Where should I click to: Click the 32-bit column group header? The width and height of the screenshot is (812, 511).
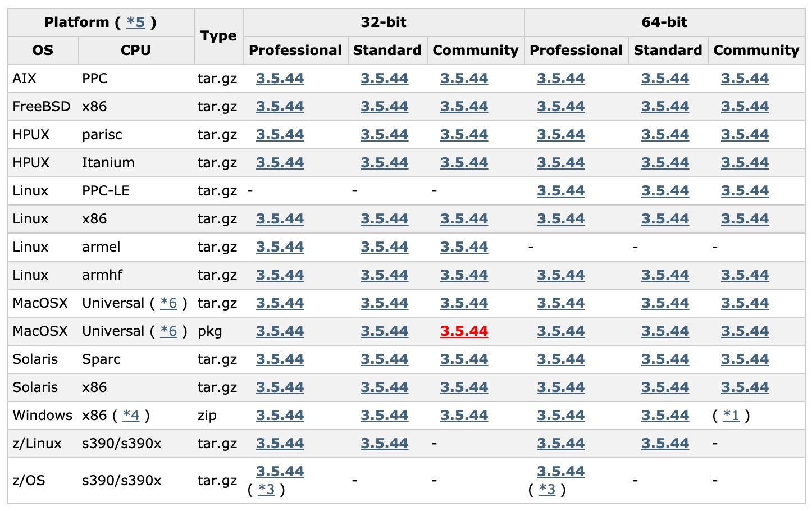tap(384, 22)
